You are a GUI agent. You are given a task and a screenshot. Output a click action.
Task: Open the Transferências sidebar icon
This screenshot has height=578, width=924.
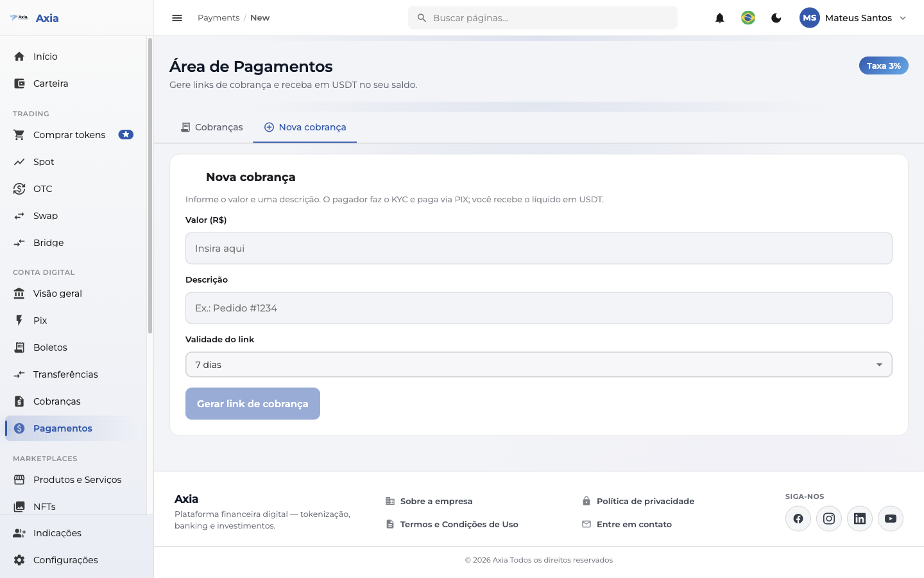tap(19, 374)
